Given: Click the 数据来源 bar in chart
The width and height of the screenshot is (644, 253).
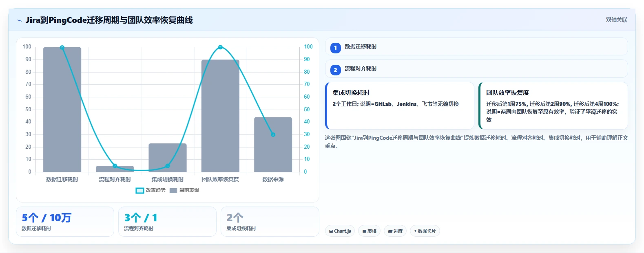Looking at the screenshot, I should click(273, 145).
